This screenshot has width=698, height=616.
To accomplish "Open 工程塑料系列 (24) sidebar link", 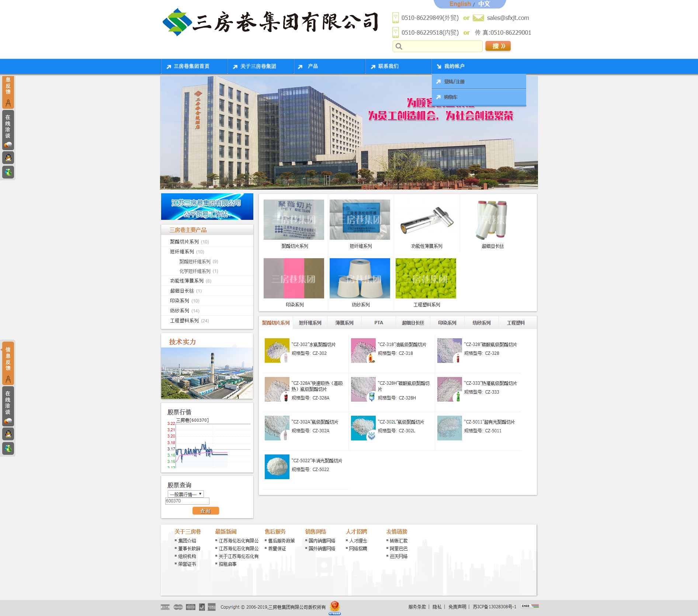I will [x=190, y=321].
